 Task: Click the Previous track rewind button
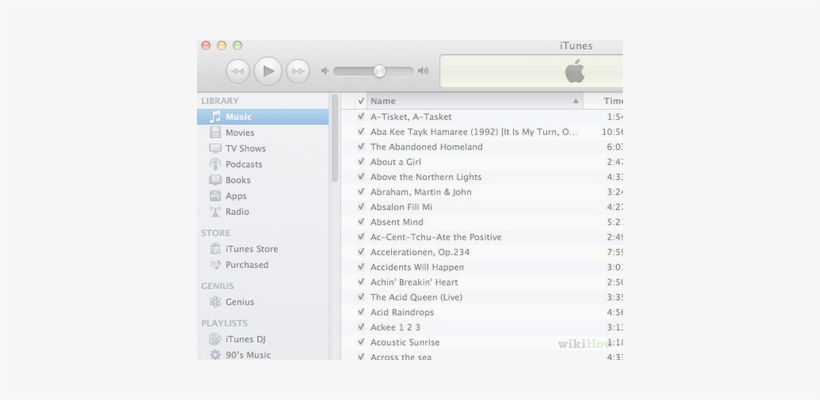237,71
